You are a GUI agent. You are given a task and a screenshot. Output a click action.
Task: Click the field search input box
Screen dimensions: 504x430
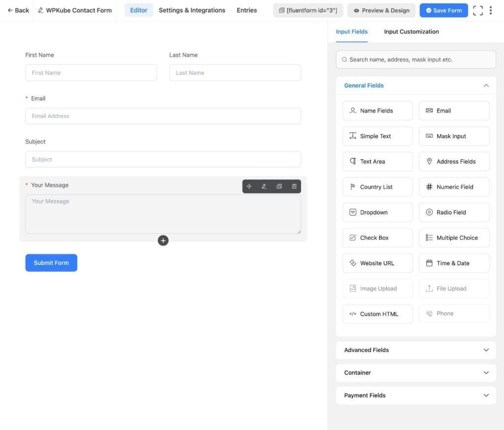tap(416, 60)
